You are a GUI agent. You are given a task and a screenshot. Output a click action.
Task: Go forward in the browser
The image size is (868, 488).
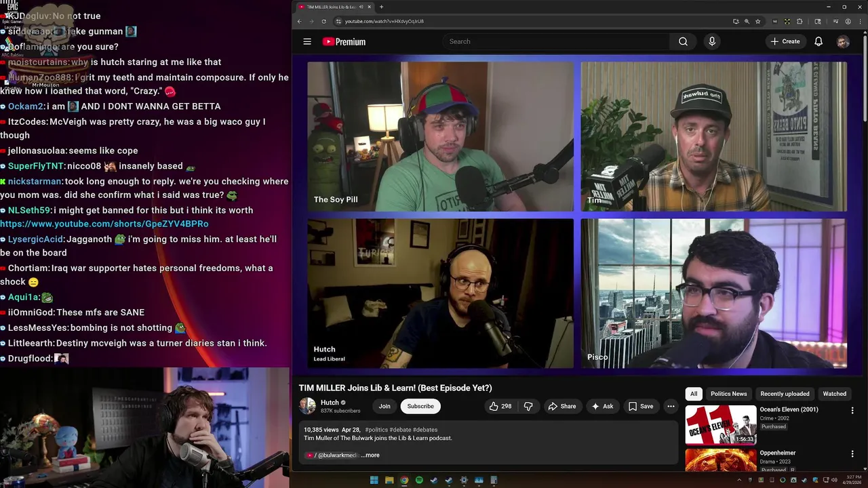point(311,21)
